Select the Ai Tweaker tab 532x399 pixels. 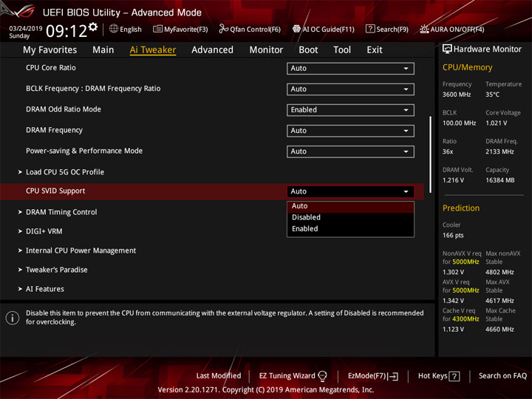153,50
